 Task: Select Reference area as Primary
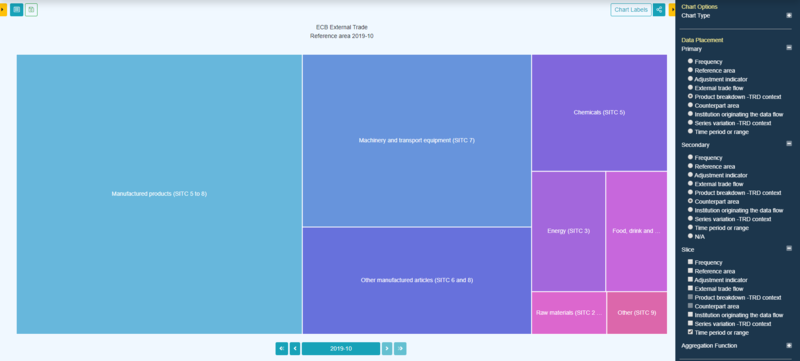click(690, 70)
